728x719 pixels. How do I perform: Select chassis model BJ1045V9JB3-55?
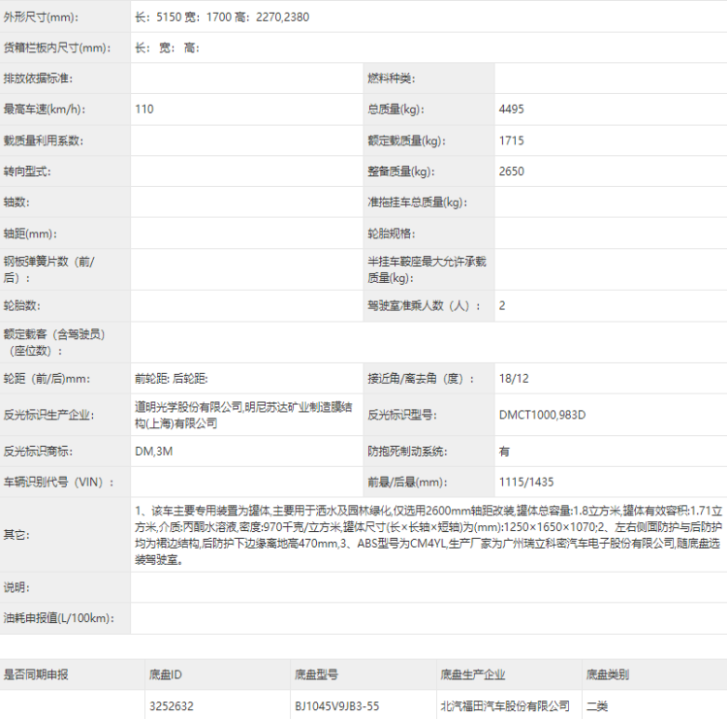tap(336, 706)
